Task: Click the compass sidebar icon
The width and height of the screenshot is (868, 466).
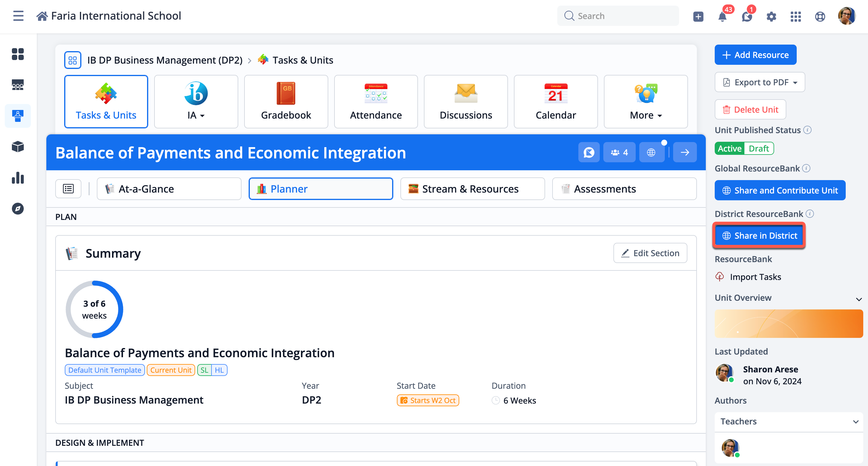Action: click(x=18, y=209)
